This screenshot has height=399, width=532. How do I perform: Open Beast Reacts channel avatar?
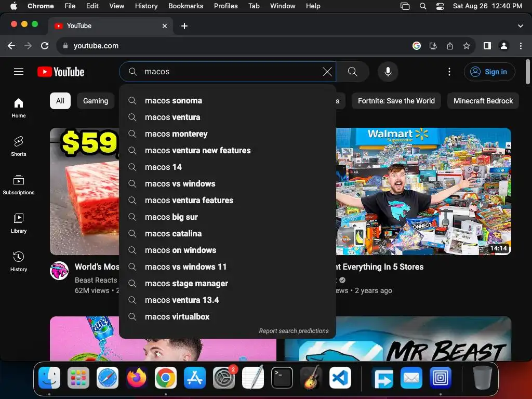pos(59,271)
